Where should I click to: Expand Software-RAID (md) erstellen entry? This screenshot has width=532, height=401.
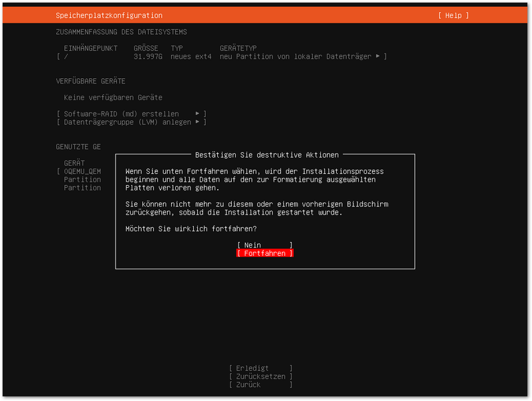click(132, 114)
